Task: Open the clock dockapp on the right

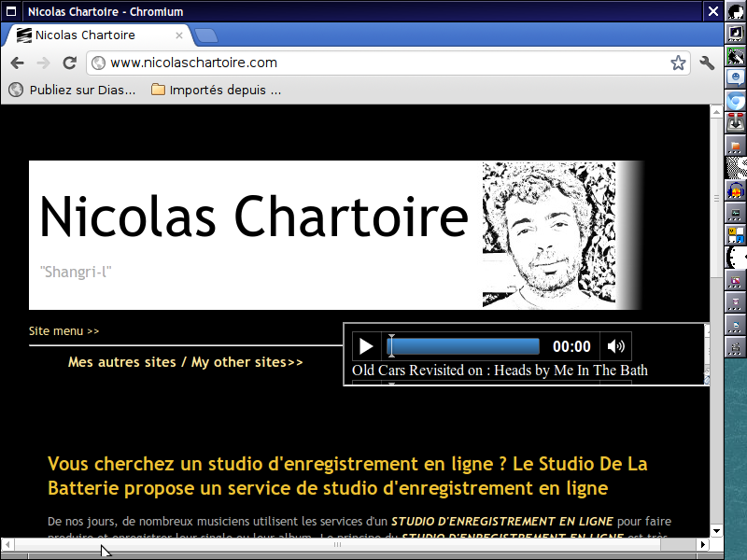Action: pyautogui.click(x=736, y=256)
